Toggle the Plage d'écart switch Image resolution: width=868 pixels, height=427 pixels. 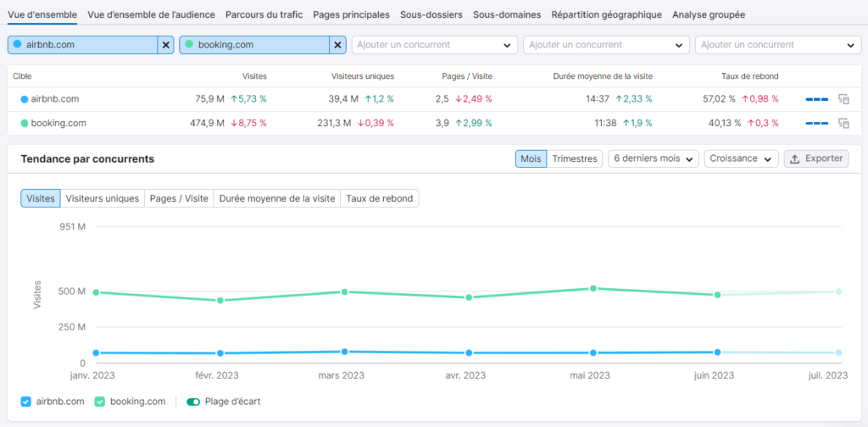[193, 402]
